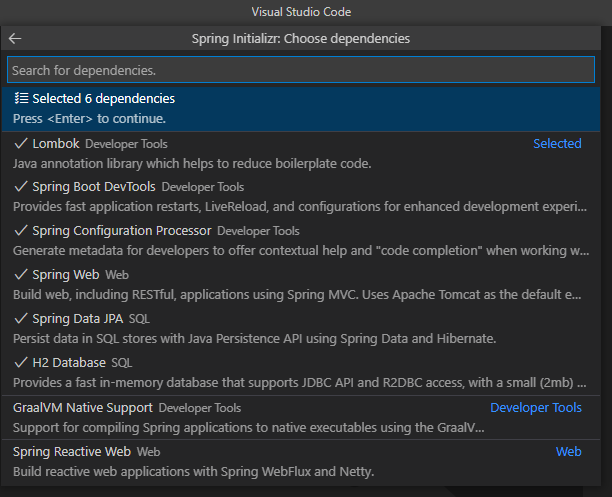Focus the Search for dependencies field
The width and height of the screenshot is (612, 497).
(x=300, y=71)
